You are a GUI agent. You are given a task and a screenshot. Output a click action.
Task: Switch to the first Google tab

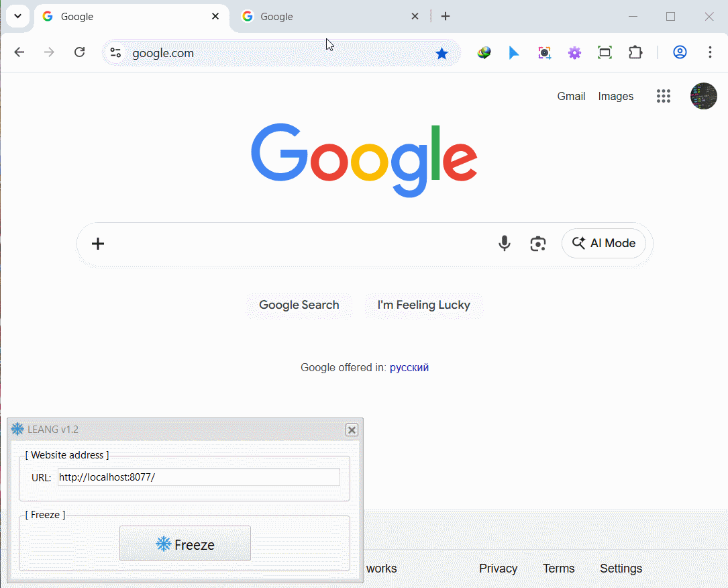(132, 17)
